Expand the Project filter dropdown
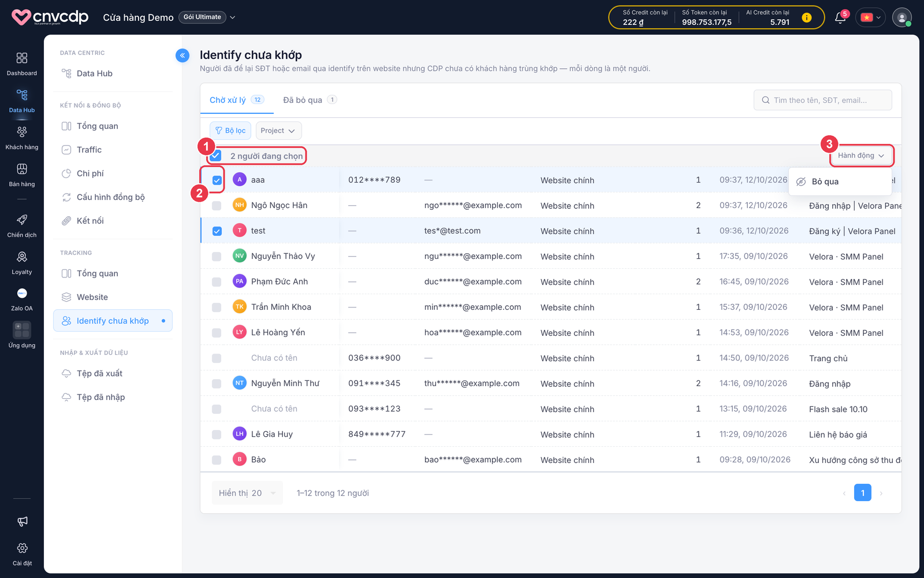924x578 pixels. (x=278, y=131)
